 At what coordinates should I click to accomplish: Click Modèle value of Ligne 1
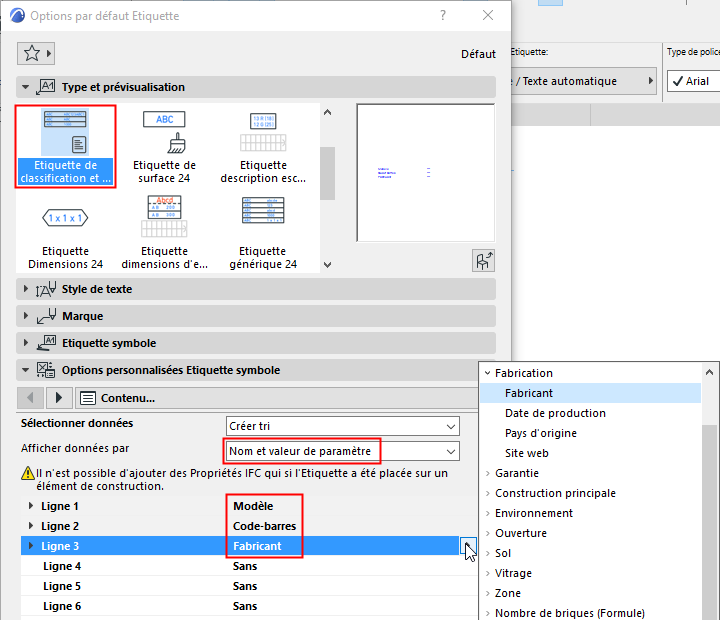tap(253, 506)
